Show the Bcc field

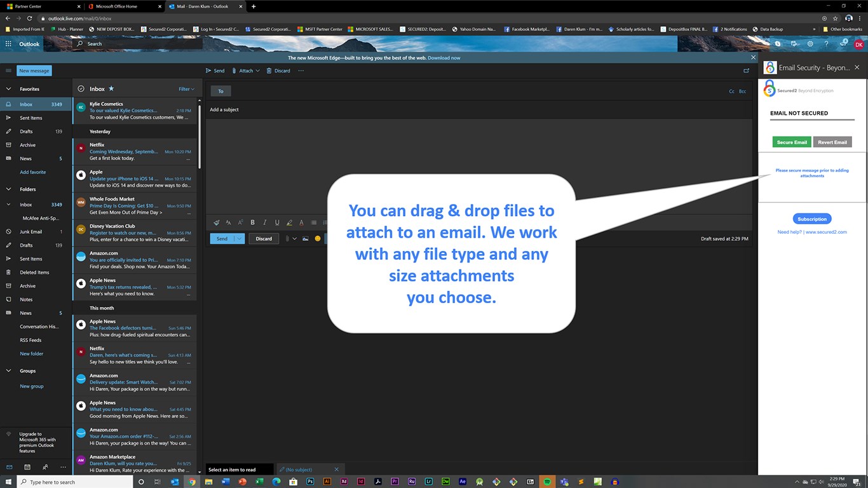[x=742, y=91]
